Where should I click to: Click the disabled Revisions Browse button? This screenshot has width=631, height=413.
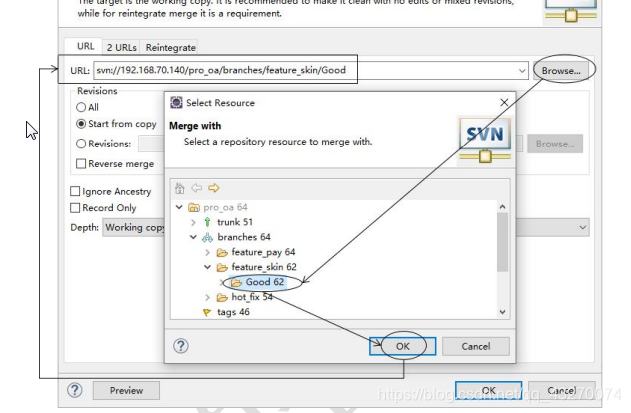[x=555, y=144]
